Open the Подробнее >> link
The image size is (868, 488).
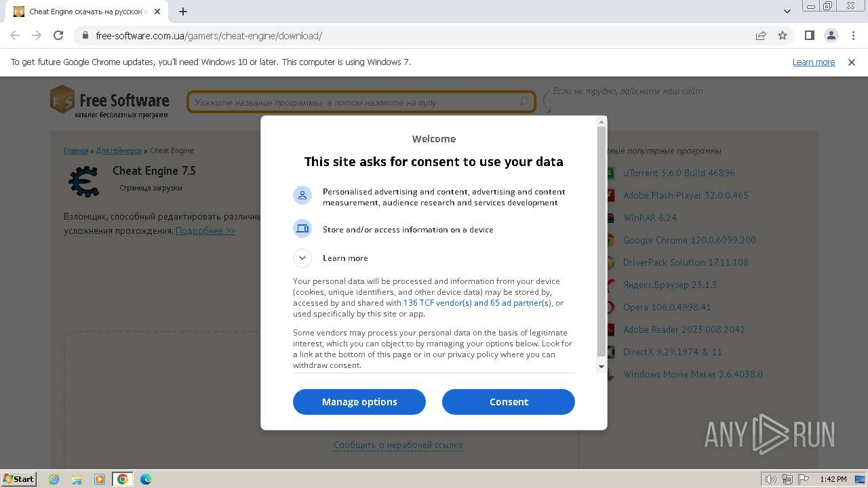(205, 230)
